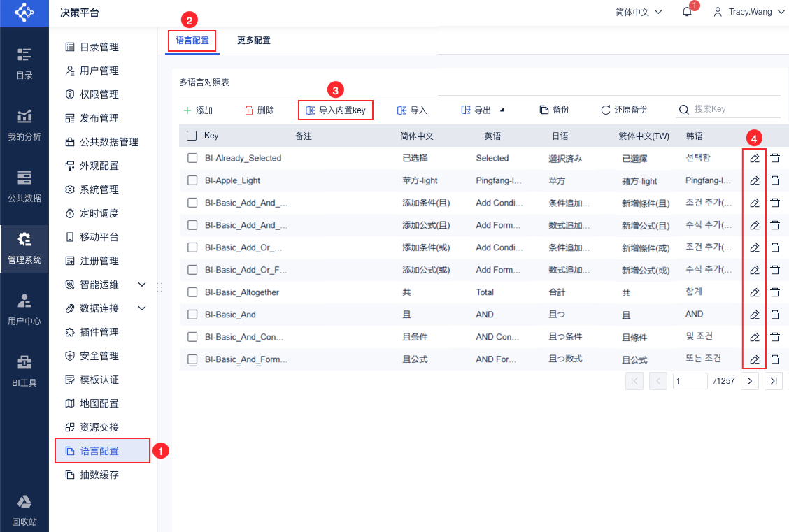Toggle the select-all Key checkbox
Viewport: 789px width, 532px height.
192,136
